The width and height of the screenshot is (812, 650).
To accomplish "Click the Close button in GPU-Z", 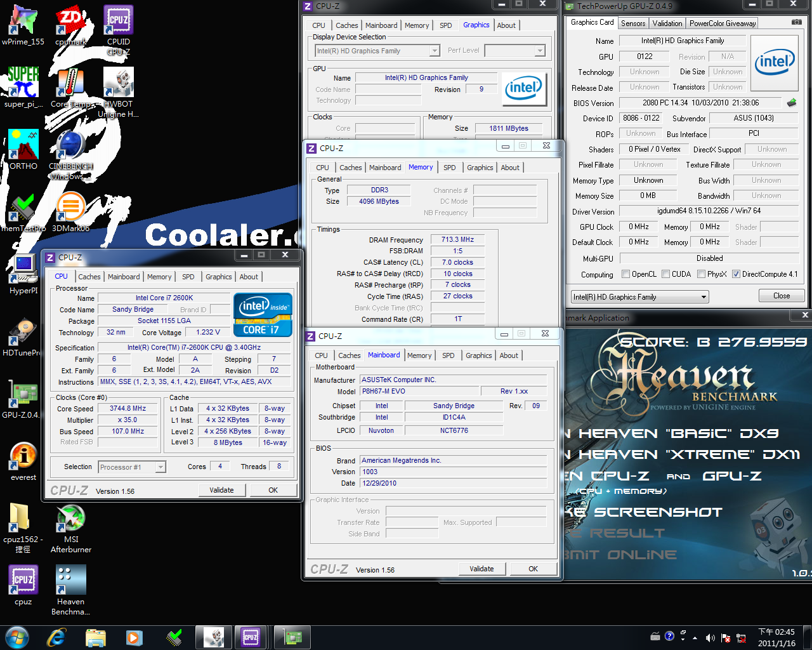I will pyautogui.click(x=782, y=296).
